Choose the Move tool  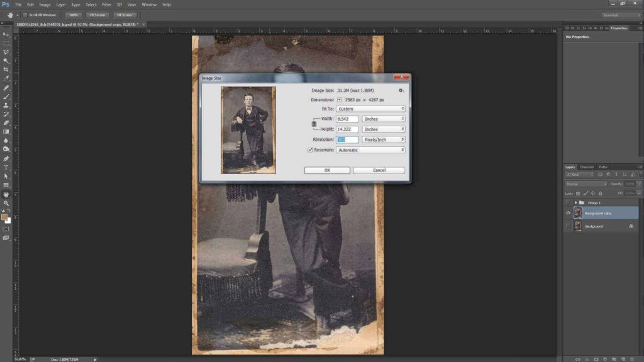coord(6,34)
